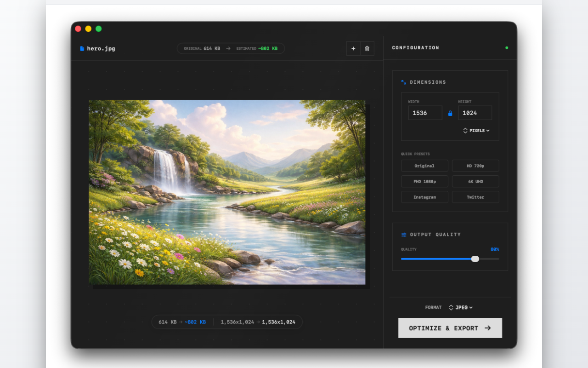Delete the image with the trash icon
Viewport: 588px width, 368px height.
[x=367, y=48]
